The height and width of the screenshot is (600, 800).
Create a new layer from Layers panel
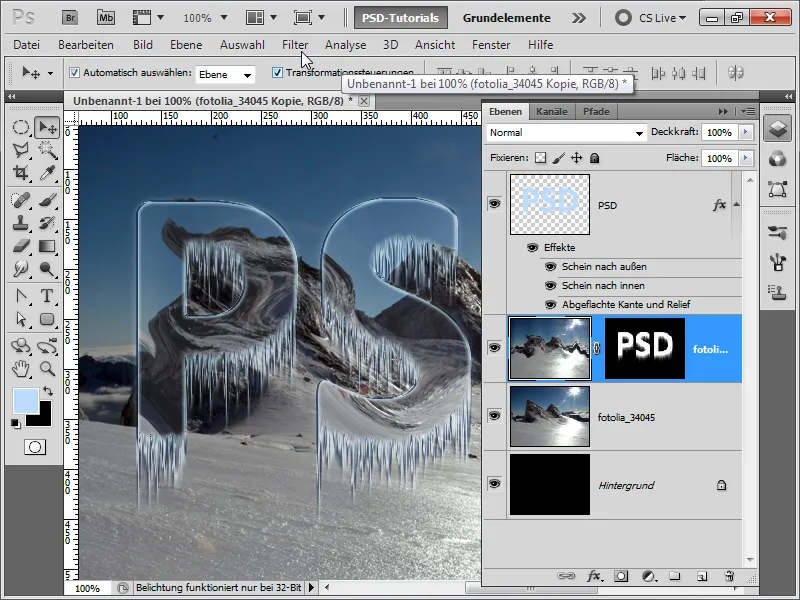point(702,576)
